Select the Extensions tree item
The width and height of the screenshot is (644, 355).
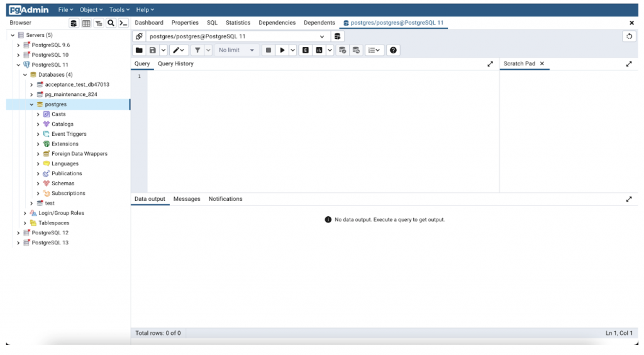click(x=65, y=144)
